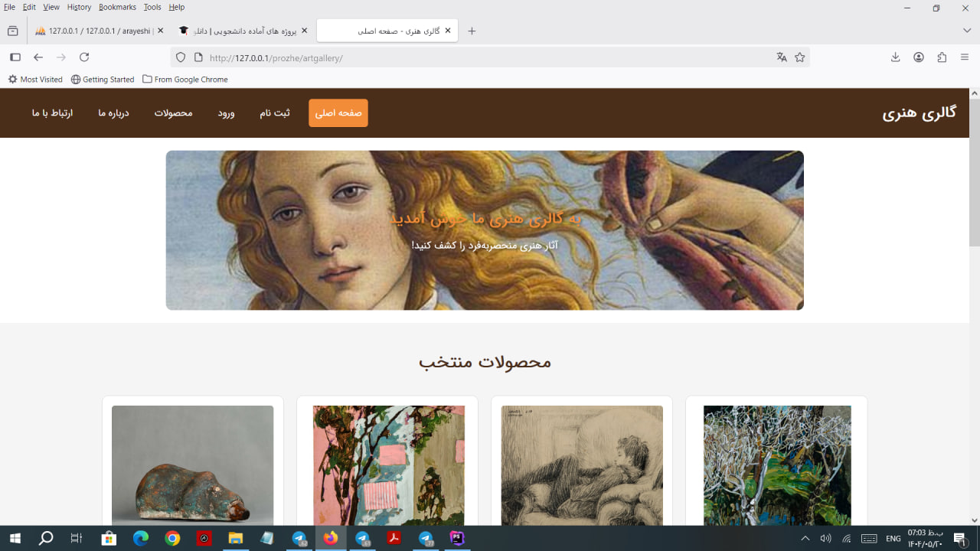Open a new browser tab
980x551 pixels.
coord(472,31)
